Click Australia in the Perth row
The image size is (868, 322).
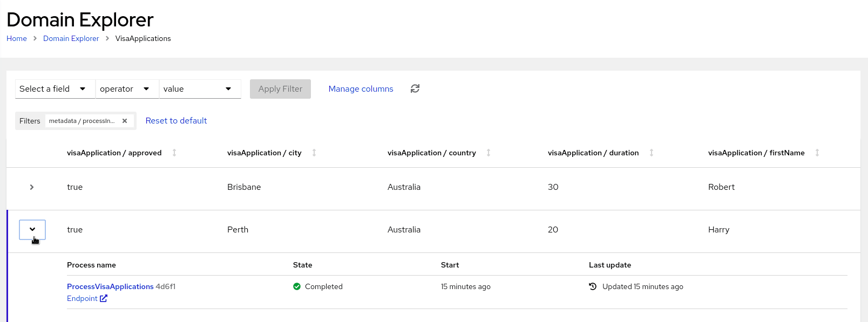(x=404, y=229)
